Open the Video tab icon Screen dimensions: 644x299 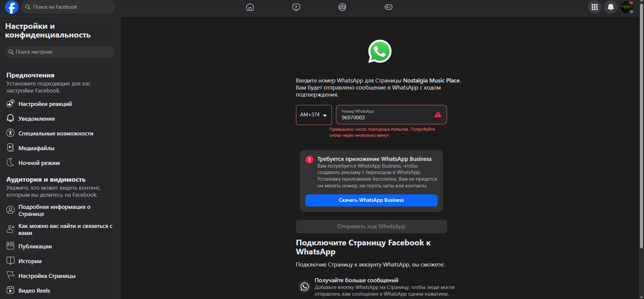[x=296, y=7]
